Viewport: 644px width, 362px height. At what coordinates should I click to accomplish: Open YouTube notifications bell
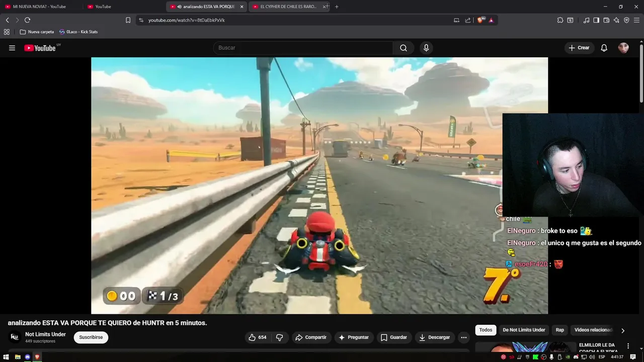pos(604,48)
